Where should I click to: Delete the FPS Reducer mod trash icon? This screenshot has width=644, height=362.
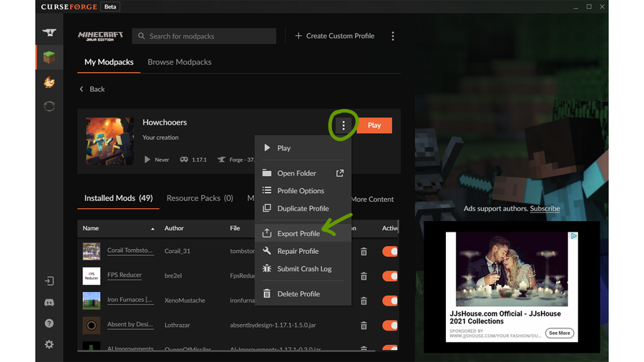(364, 276)
